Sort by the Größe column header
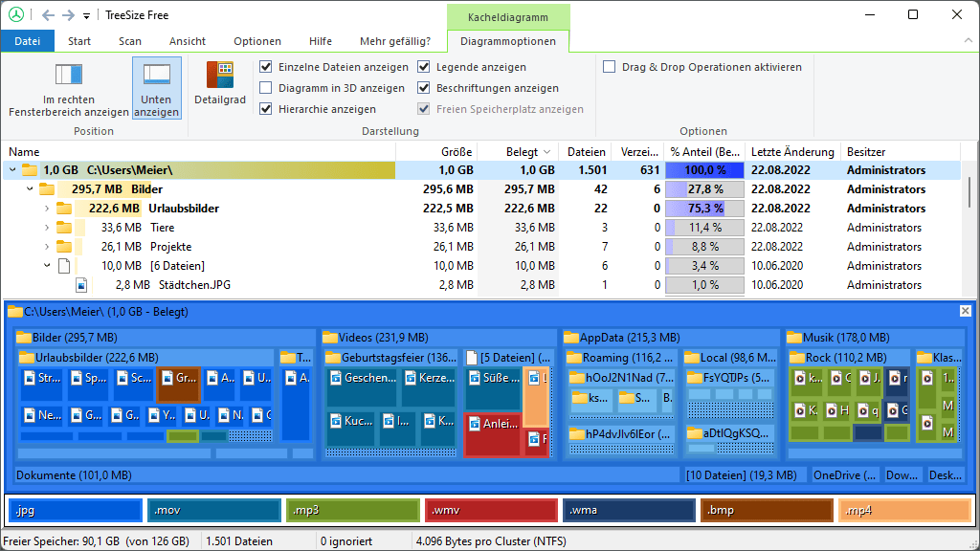Image resolution: width=980 pixels, height=551 pixels. (x=436, y=152)
